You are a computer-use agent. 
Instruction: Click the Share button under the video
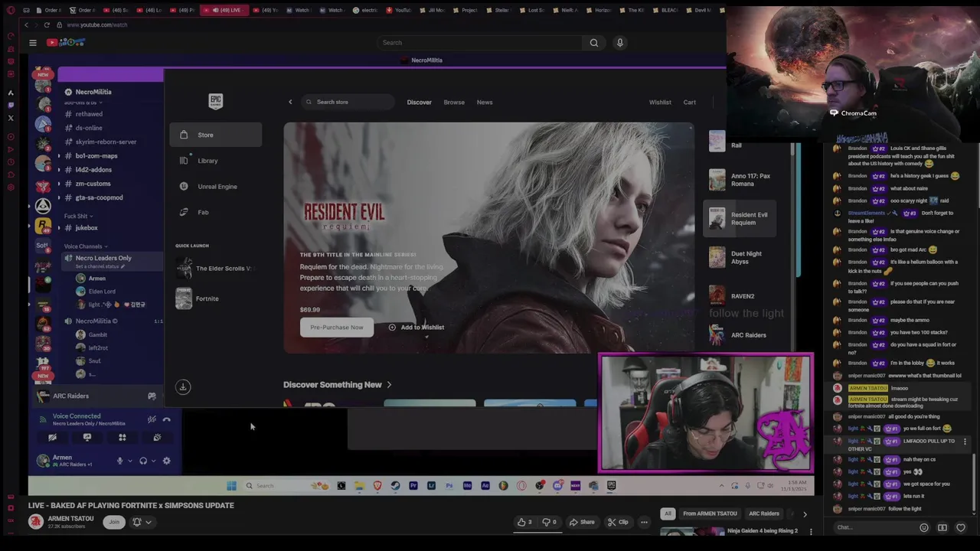click(582, 522)
